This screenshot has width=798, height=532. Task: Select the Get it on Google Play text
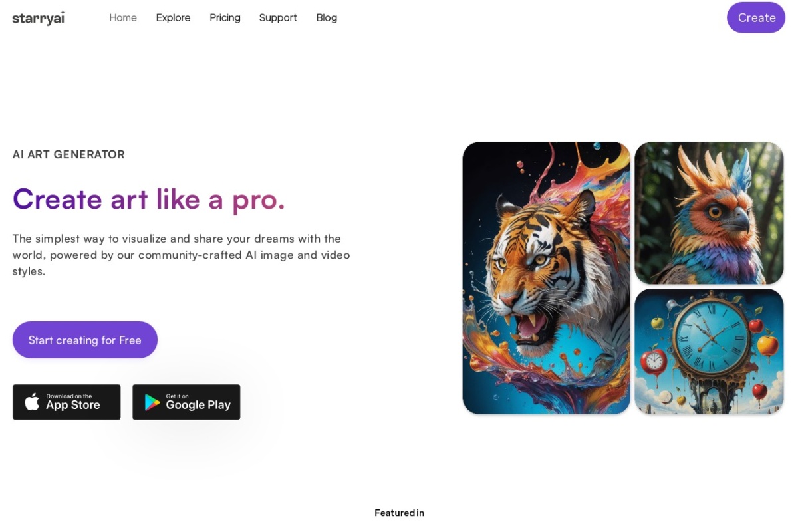[198, 402]
